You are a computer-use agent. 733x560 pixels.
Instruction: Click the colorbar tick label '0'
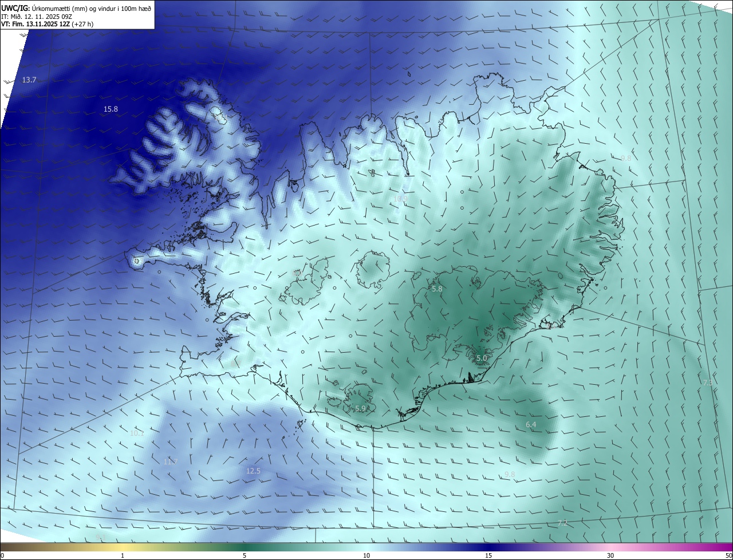[x=2, y=555]
